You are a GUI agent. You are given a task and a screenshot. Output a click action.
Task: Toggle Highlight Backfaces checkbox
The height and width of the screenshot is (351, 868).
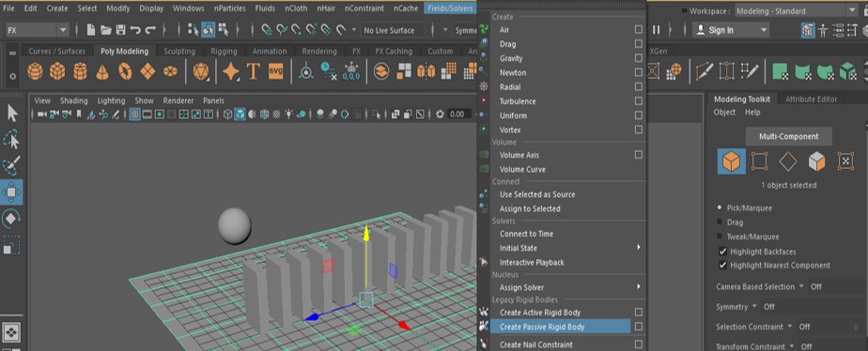(722, 251)
